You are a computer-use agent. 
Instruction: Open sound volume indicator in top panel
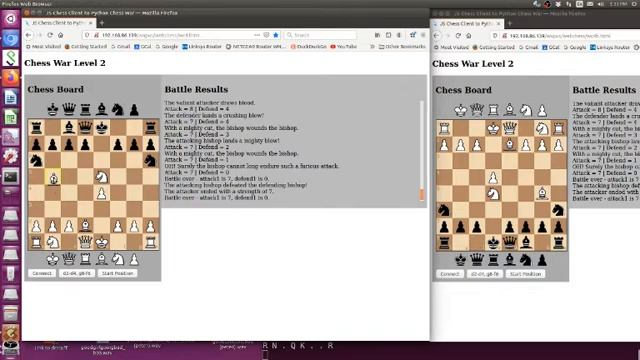pos(601,4)
